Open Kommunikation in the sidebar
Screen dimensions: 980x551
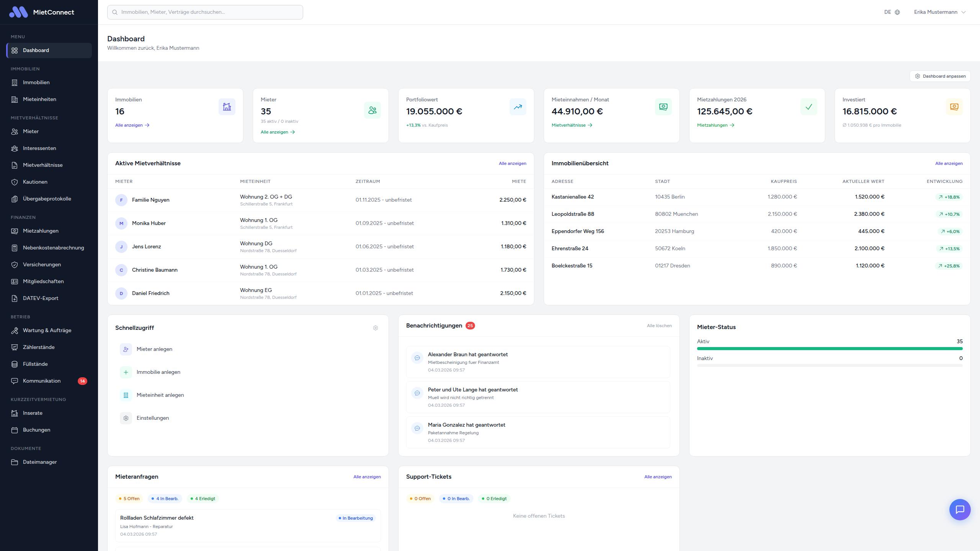pos(42,381)
